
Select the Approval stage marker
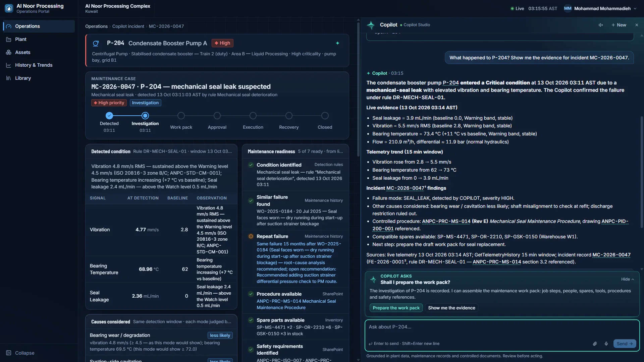pyautogui.click(x=217, y=116)
